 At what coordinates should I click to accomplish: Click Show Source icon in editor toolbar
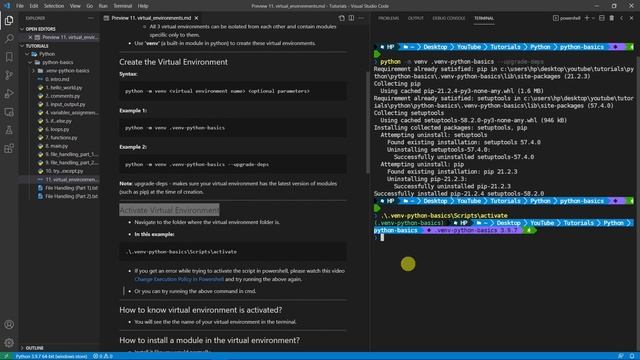pos(342,18)
